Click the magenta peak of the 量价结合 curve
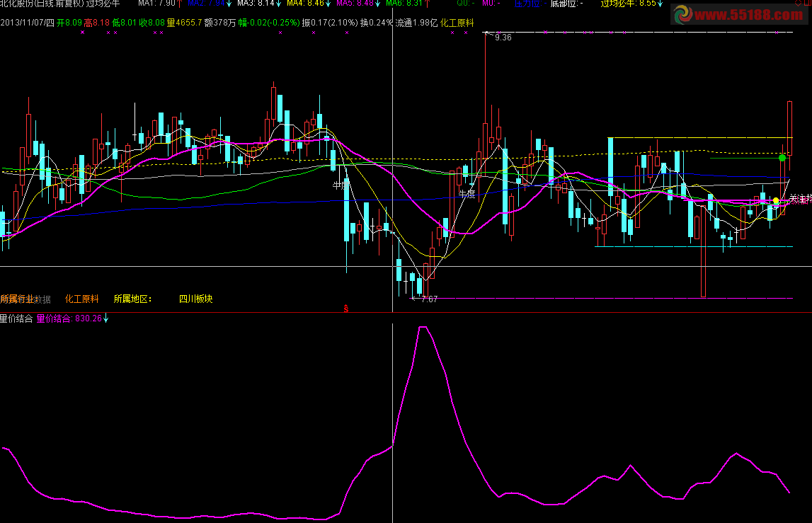The image size is (812, 523). coord(423,327)
